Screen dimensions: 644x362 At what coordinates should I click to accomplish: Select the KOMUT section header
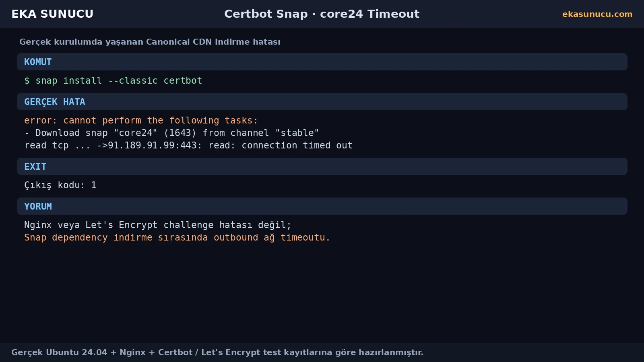click(322, 62)
